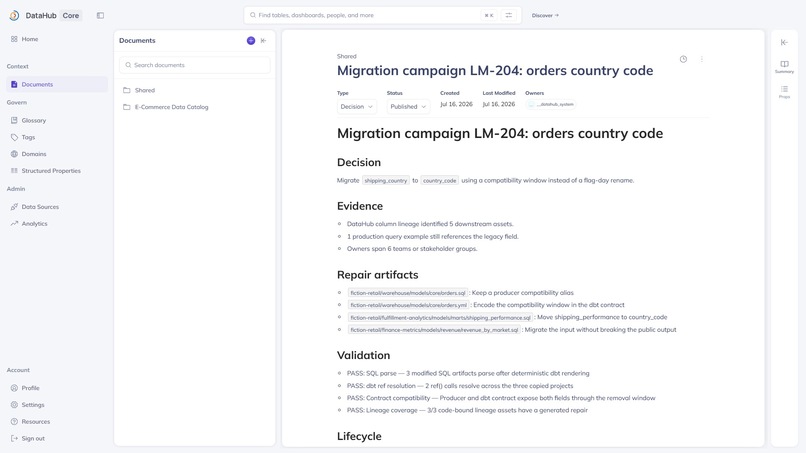The image size is (806, 453).
Task: Click the Core label next to DataHub
Action: point(71,15)
